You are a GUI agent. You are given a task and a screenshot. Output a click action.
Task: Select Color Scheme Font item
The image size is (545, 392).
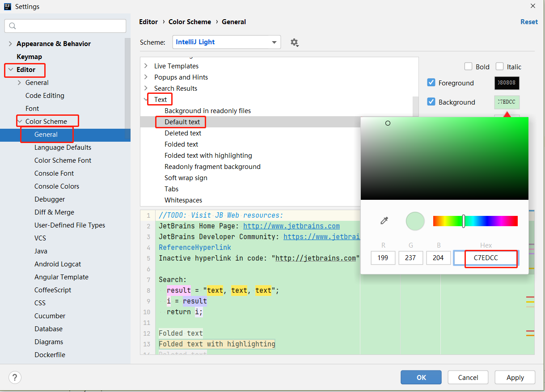pos(63,160)
